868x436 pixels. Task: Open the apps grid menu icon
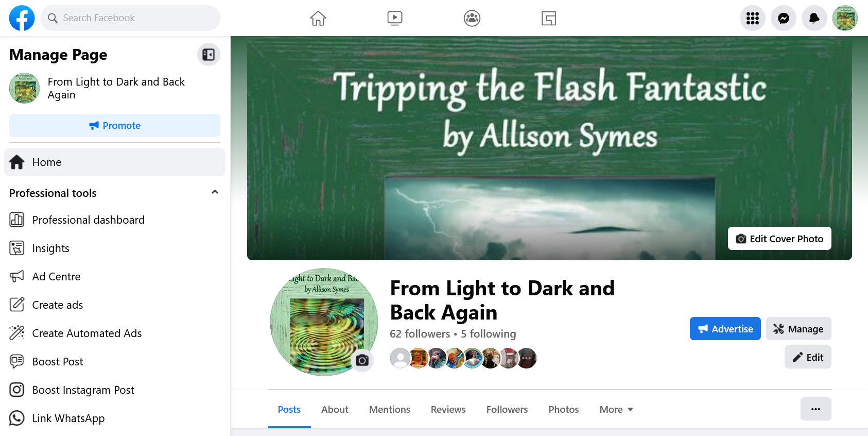click(x=753, y=19)
